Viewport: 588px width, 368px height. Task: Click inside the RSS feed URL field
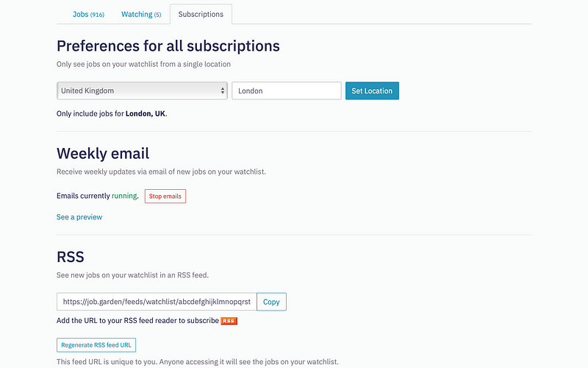tap(157, 302)
